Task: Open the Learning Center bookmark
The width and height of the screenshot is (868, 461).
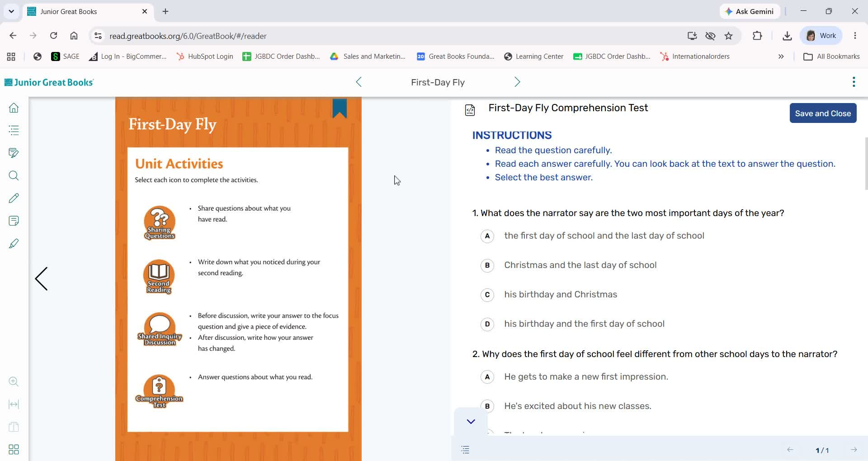Action: (534, 56)
